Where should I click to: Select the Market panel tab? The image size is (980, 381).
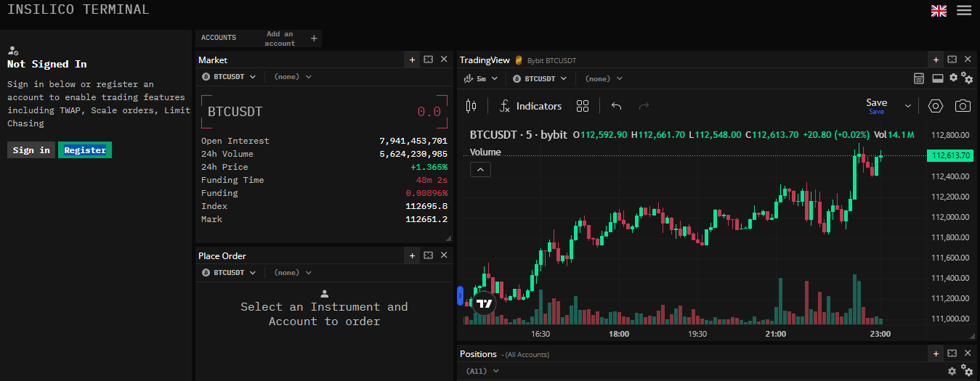[x=213, y=60]
